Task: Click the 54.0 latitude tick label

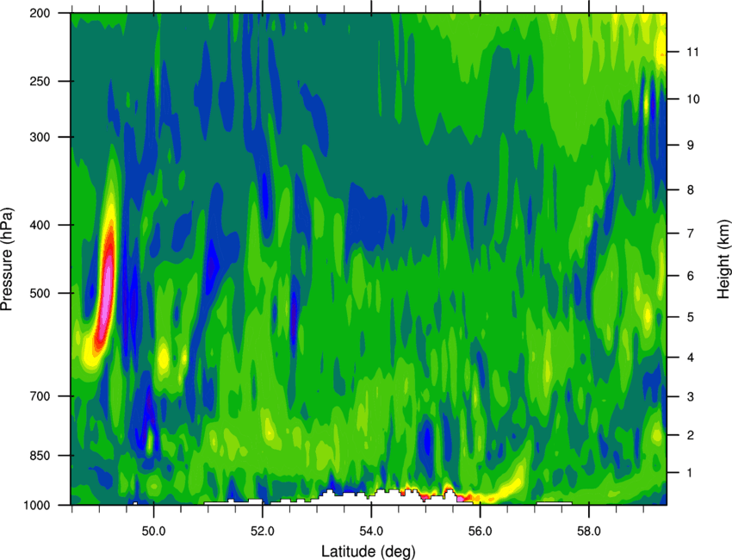Action: (371, 532)
